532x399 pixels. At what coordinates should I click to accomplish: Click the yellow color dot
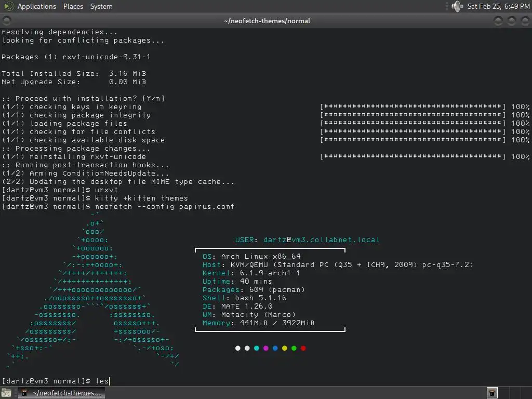click(x=284, y=348)
